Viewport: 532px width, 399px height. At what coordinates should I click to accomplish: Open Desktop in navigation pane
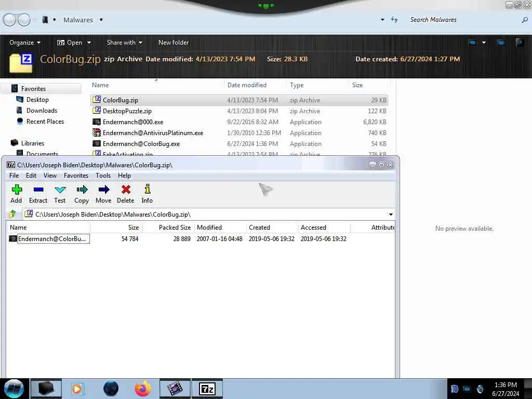(x=37, y=99)
